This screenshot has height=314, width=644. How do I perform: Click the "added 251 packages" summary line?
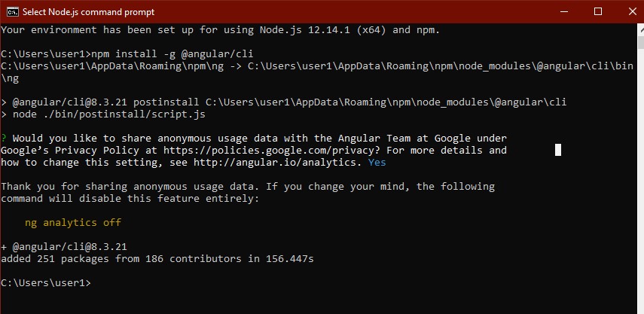coord(157,259)
